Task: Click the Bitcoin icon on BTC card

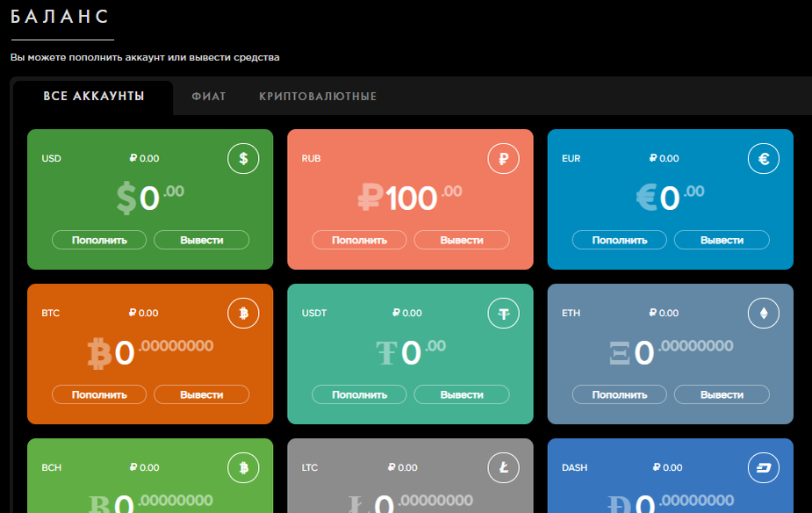Action: point(243,313)
